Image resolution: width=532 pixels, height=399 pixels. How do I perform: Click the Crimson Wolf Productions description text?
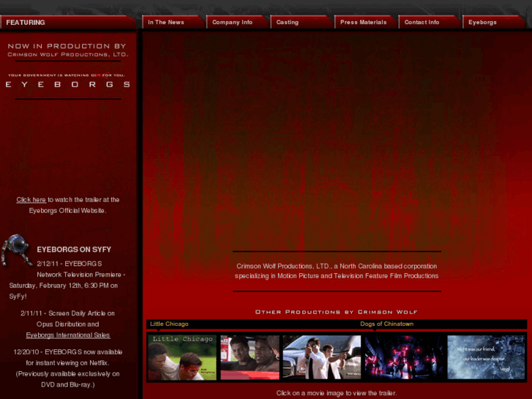coord(337,271)
